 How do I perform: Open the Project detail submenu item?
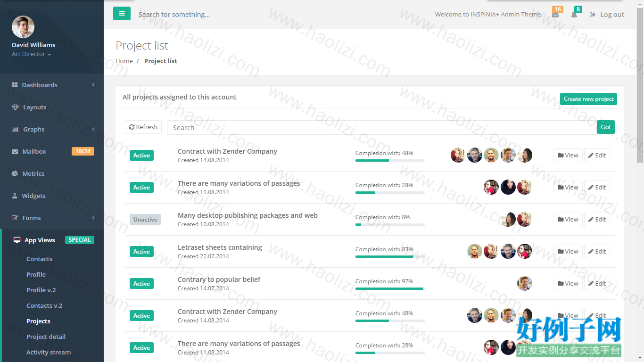(46, 337)
